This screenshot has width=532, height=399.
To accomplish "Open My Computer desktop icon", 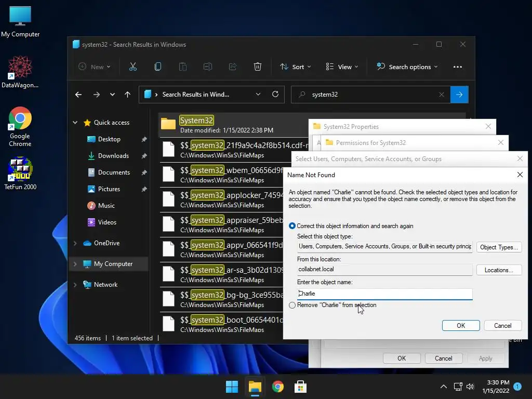I will point(20,22).
